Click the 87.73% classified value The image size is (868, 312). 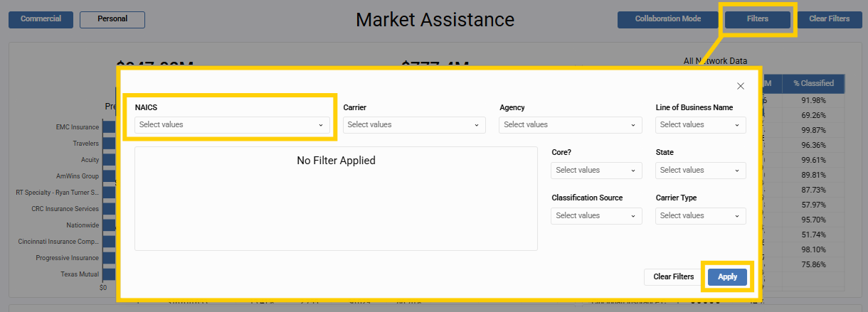tap(813, 190)
